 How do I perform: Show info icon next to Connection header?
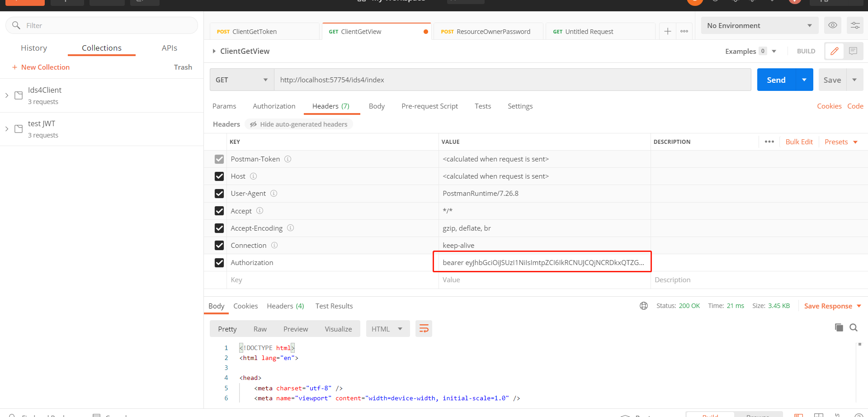[x=274, y=245]
